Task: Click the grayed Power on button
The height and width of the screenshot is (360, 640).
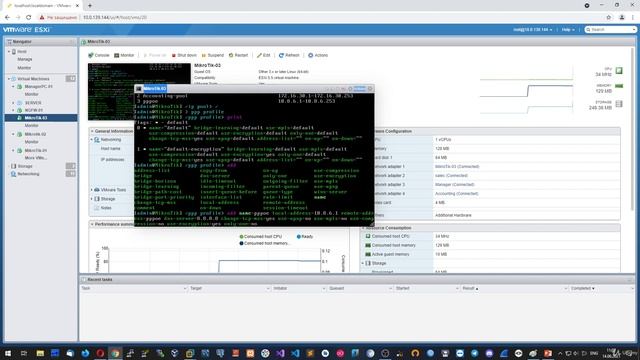Action: tap(154, 55)
